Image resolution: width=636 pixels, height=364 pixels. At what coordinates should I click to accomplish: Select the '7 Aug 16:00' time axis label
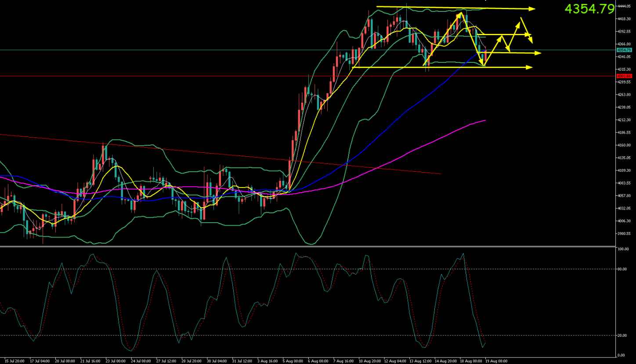click(343, 361)
